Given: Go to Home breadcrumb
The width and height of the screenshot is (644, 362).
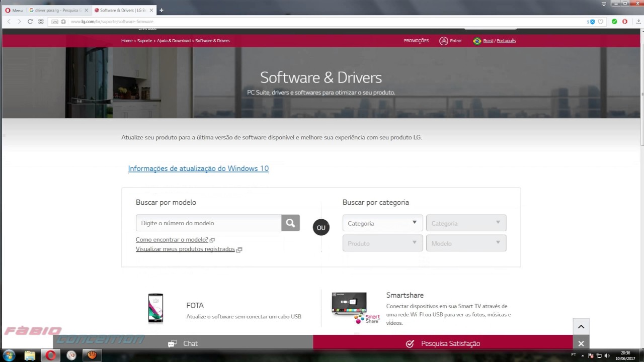Looking at the screenshot, I should point(127,41).
